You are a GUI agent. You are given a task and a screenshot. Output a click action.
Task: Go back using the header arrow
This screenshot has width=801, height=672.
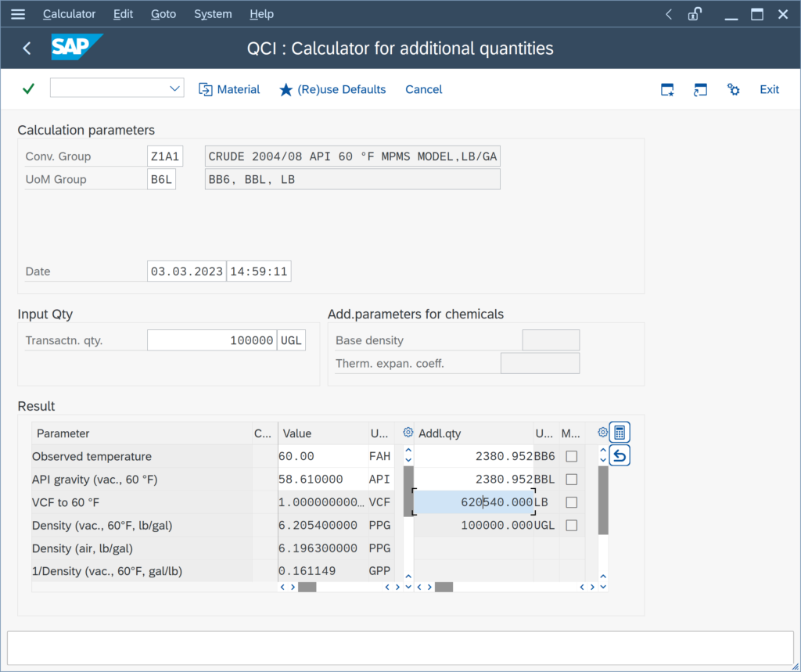[27, 49]
